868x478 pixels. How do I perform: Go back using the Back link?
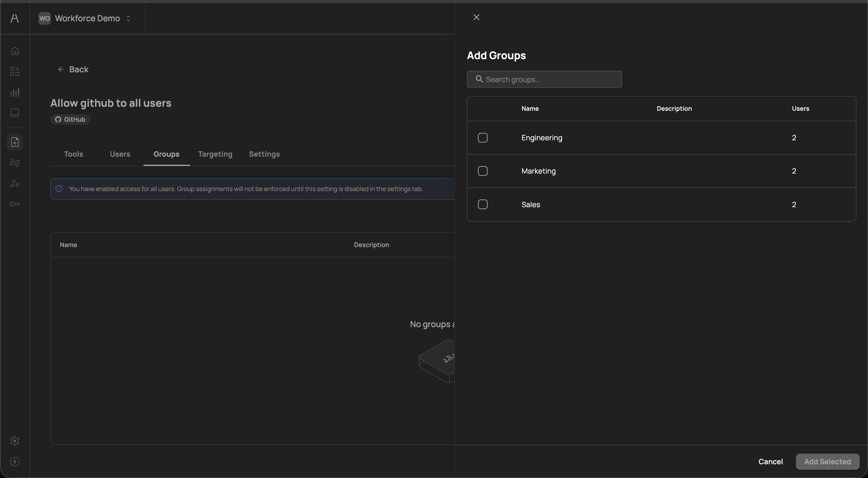pyautogui.click(x=73, y=69)
